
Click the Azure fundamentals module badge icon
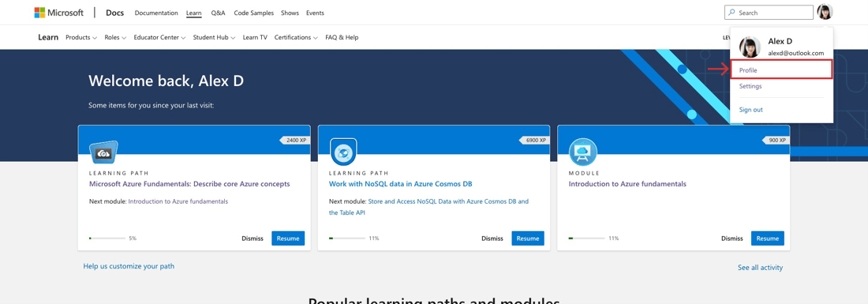coord(583,152)
